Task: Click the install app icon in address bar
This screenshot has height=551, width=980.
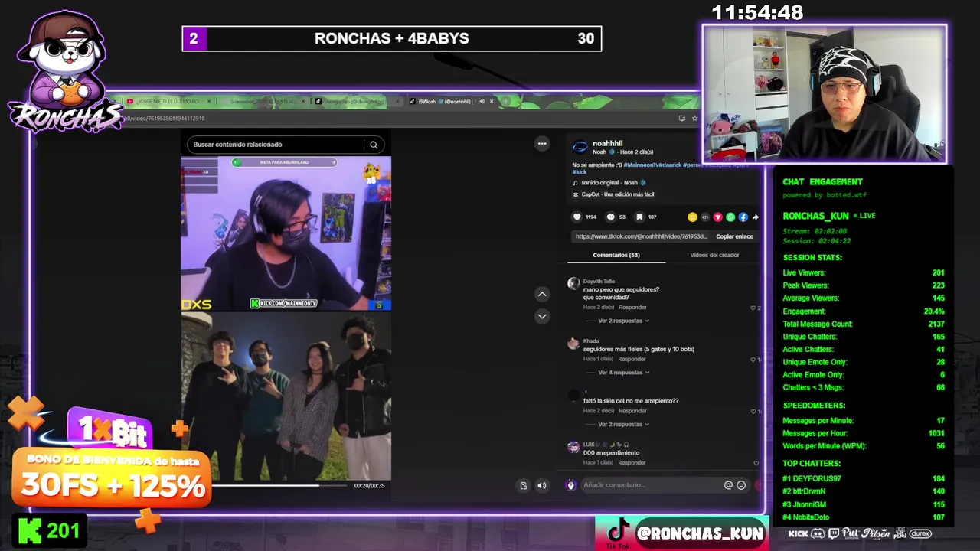Action: click(x=681, y=119)
